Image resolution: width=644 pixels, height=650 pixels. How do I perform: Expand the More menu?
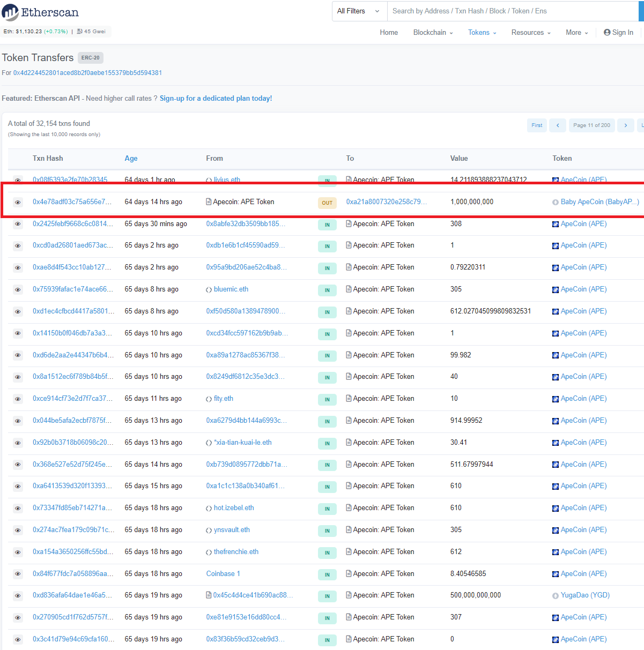coord(577,33)
